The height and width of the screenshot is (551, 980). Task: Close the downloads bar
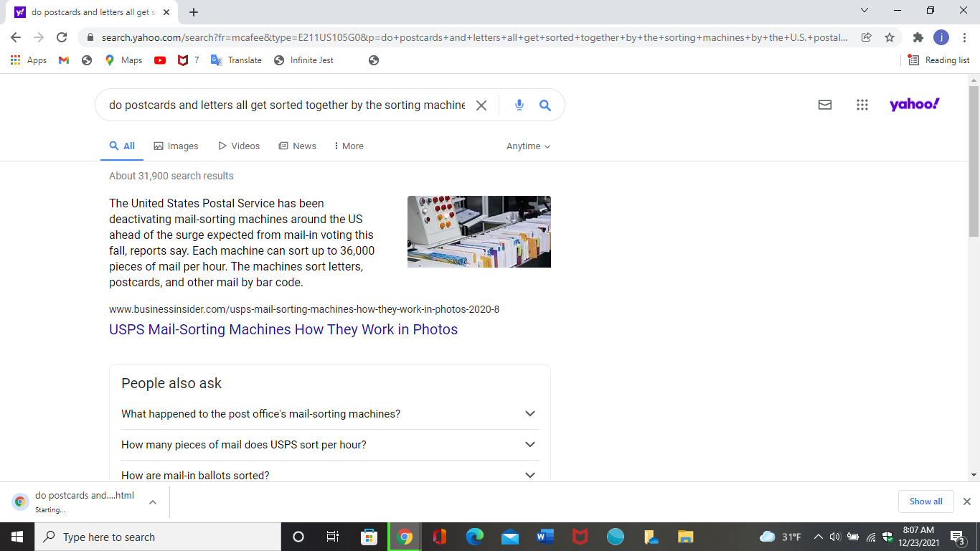[966, 501]
